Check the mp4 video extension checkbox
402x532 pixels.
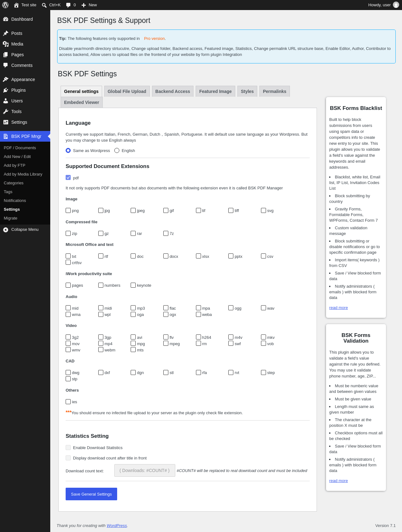tap(101, 343)
